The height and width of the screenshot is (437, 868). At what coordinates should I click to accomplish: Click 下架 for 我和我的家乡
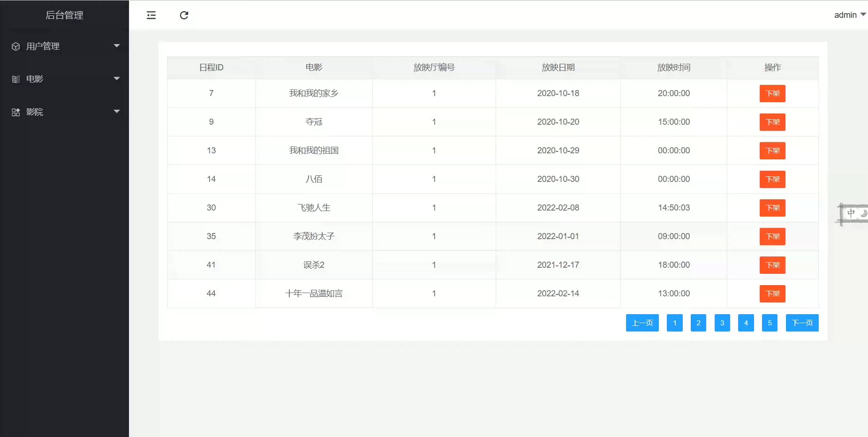772,93
